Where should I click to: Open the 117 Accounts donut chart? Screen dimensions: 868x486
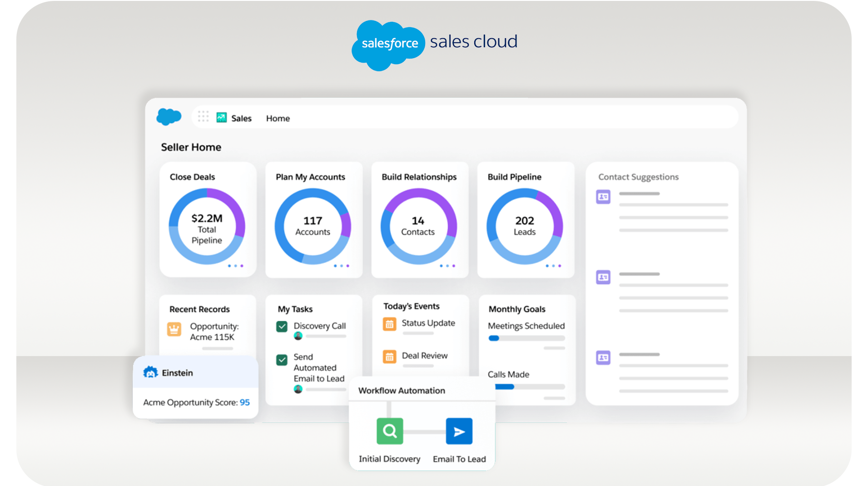click(313, 226)
